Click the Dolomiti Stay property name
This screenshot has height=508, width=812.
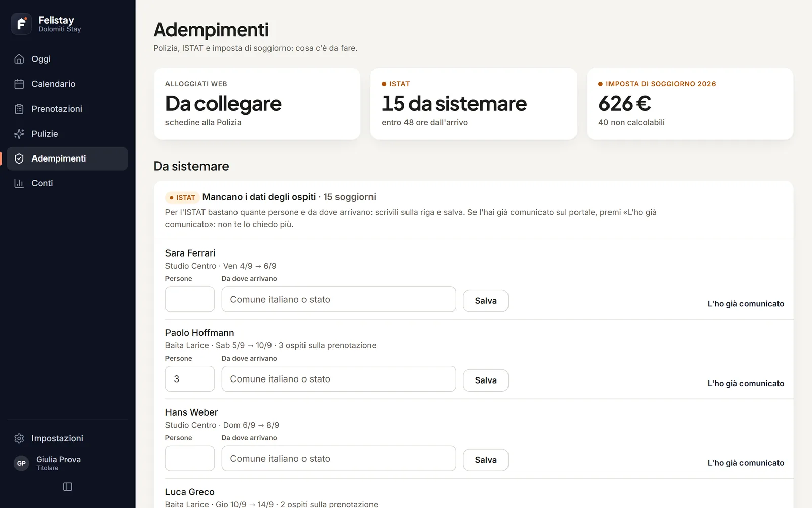(59, 29)
